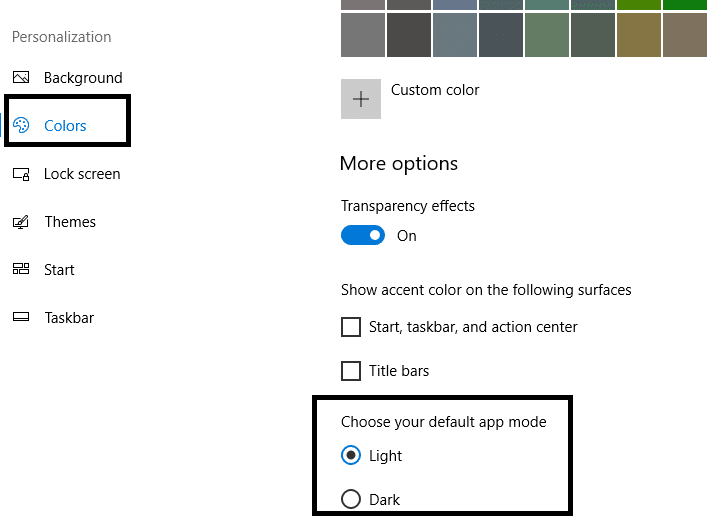Click the Lock screen monitor icon
The image size is (727, 517).
(21, 174)
